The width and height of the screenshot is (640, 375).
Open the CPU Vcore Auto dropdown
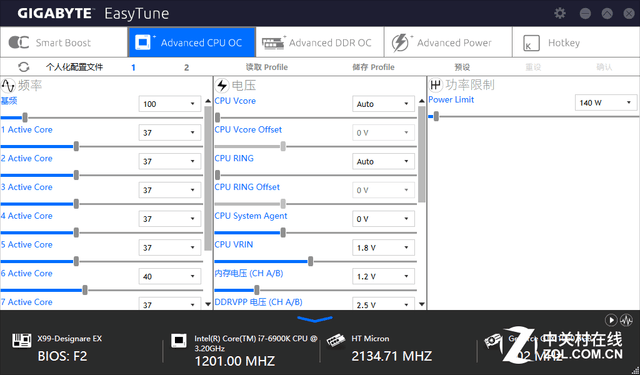coord(383,104)
